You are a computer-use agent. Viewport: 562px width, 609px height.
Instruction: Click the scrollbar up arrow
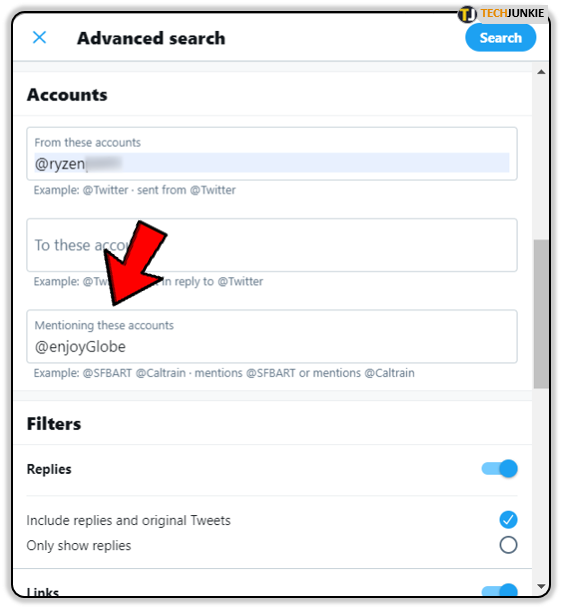click(x=541, y=72)
